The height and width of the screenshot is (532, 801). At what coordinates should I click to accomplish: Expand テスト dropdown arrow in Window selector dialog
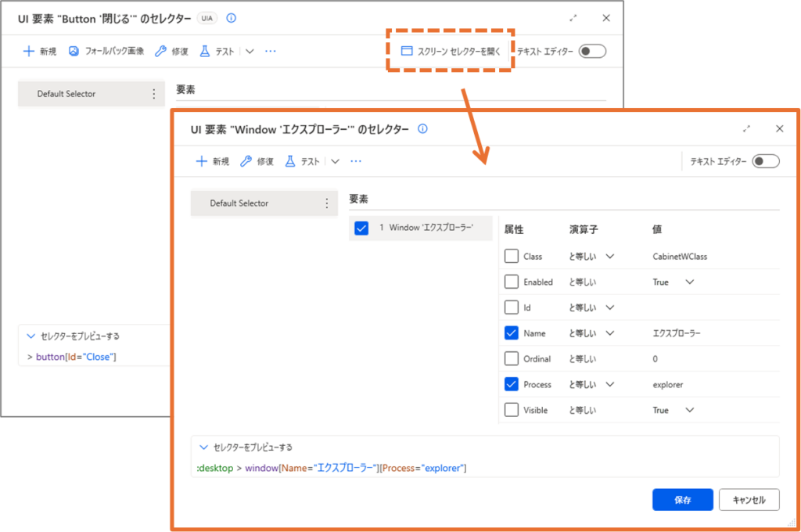335,161
